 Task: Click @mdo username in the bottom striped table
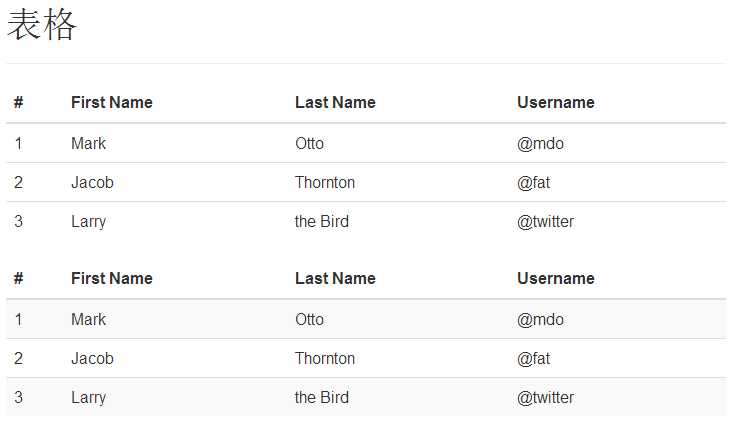(540, 319)
